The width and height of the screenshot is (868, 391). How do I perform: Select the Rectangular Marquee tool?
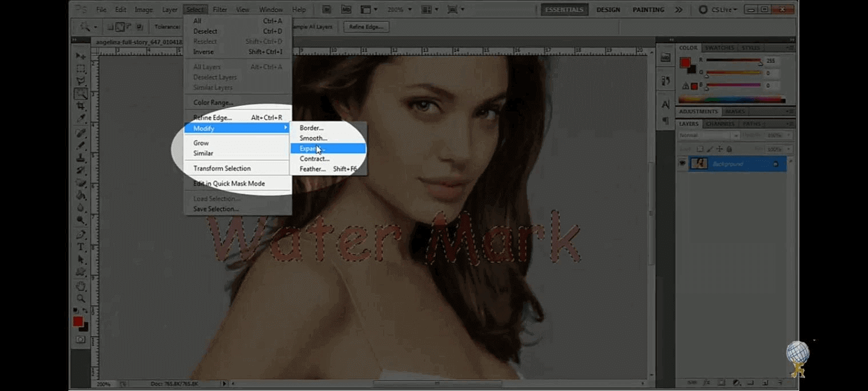81,69
